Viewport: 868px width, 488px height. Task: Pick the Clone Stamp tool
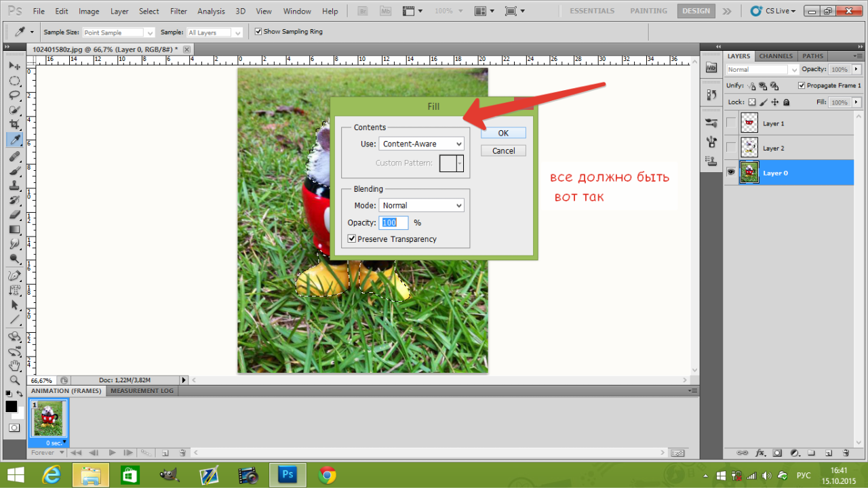tap(14, 185)
